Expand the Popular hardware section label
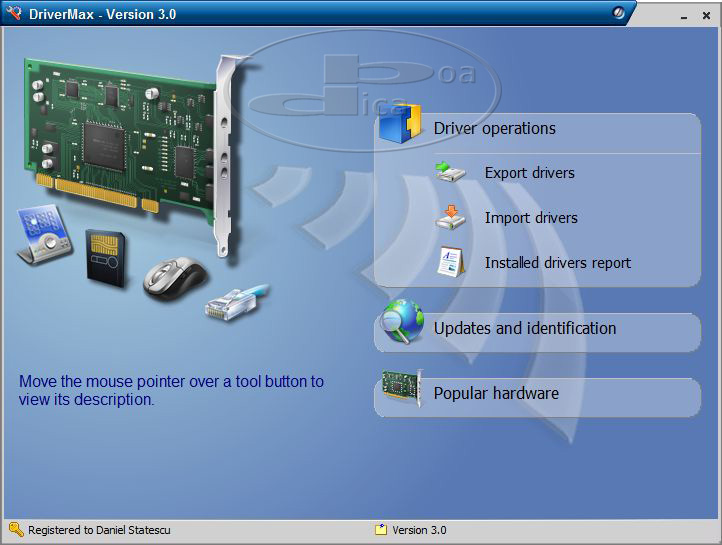This screenshot has width=722, height=545. (495, 393)
